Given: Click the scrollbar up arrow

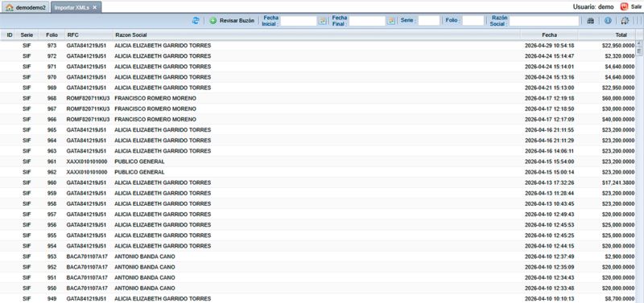Looking at the screenshot, I should coord(638,43).
